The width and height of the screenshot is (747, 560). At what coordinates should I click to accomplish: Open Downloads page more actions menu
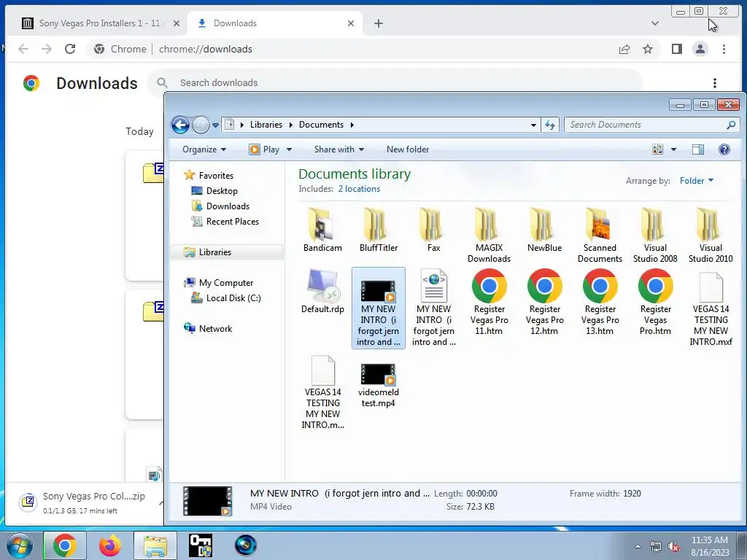pyautogui.click(x=715, y=83)
